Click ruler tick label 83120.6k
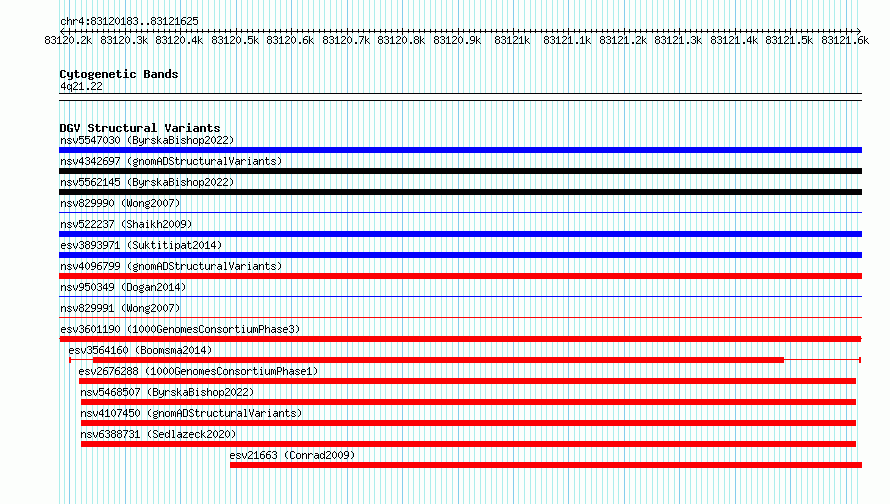The width and height of the screenshot is (890, 504). (290, 41)
